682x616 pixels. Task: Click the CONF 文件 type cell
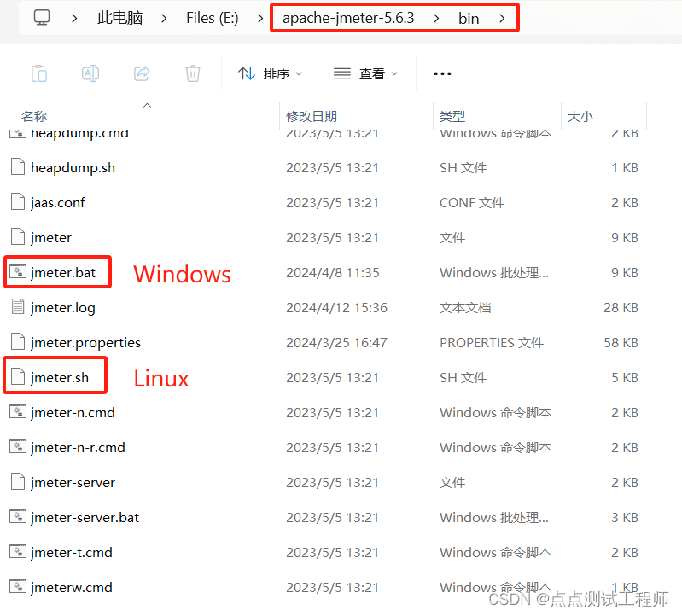[472, 203]
